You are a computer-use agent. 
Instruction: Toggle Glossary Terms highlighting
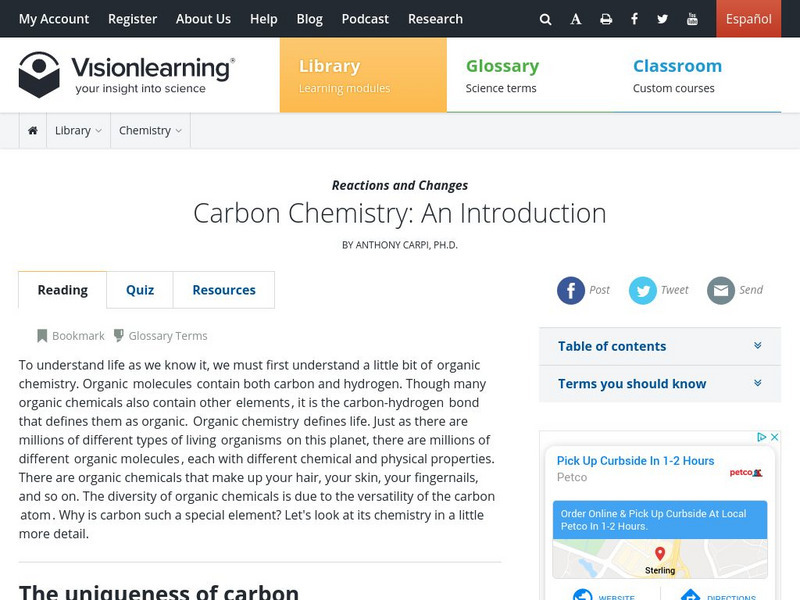[x=160, y=336]
